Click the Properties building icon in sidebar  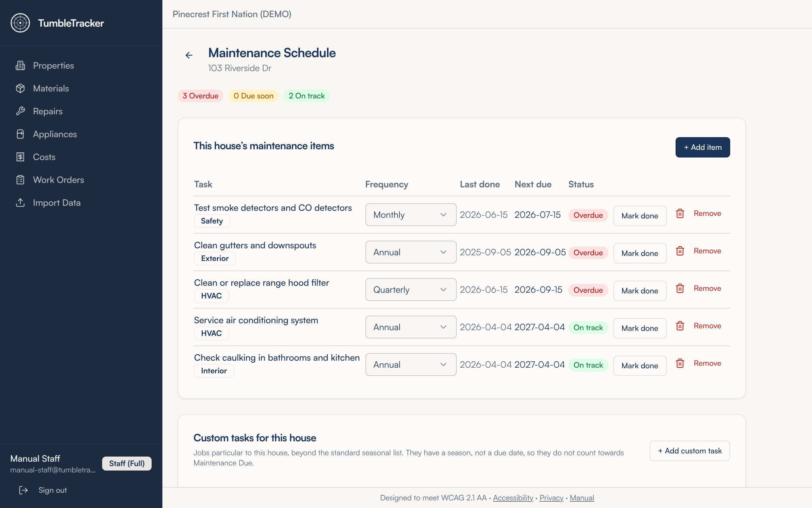20,65
